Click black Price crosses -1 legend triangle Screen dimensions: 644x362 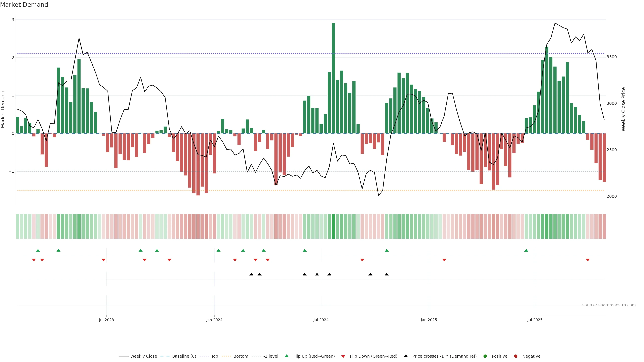point(406,356)
